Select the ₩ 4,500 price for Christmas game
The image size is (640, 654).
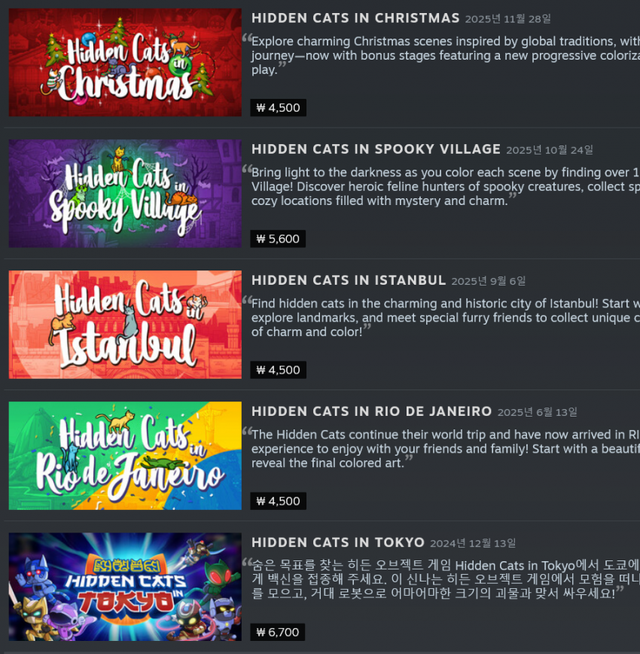coord(278,108)
